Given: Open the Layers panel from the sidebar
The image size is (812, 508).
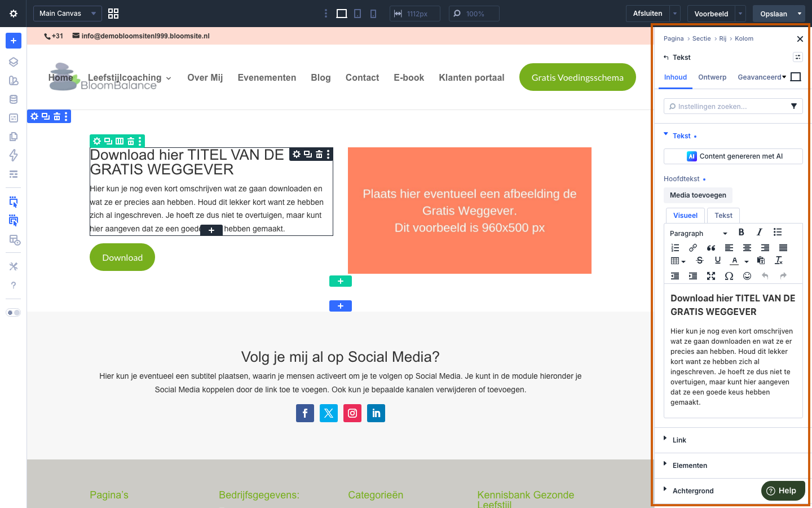Looking at the screenshot, I should tap(14, 62).
